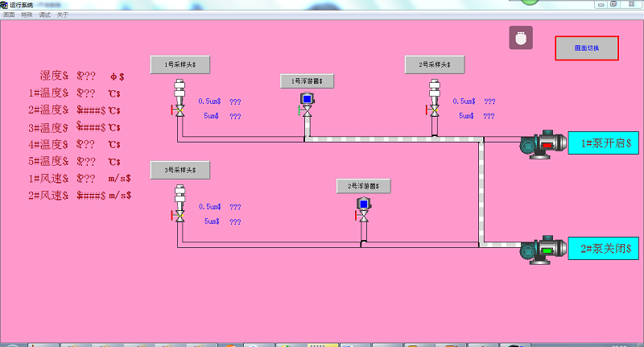The image size is (644, 347).
Task: Toggle the 1#泵开启 pump status button
Action: 604,143
